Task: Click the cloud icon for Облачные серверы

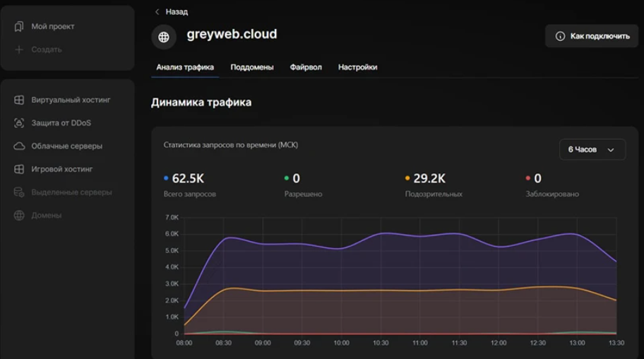Action: (x=19, y=146)
